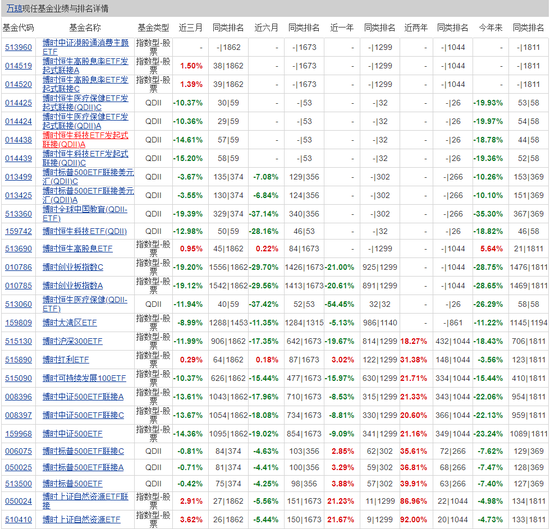Select the 367|369 ranking cell
The image size is (550, 529).
pyautogui.click(x=529, y=214)
